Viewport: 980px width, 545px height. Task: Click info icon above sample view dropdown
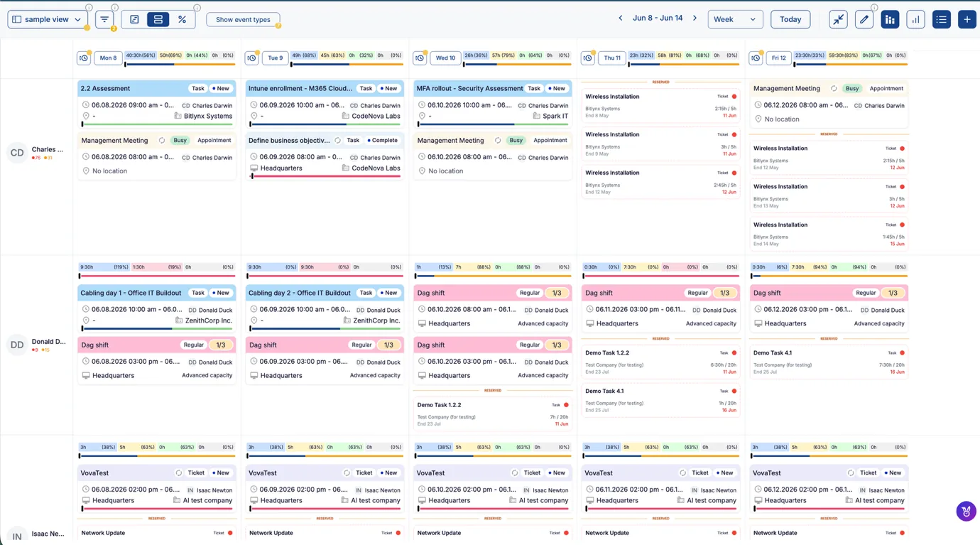(x=89, y=8)
